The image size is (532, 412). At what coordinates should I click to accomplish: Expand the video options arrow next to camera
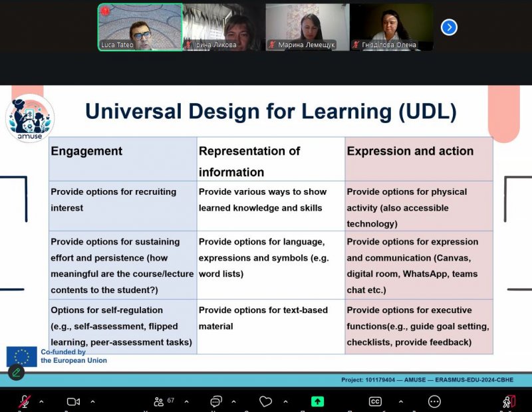coord(92,401)
